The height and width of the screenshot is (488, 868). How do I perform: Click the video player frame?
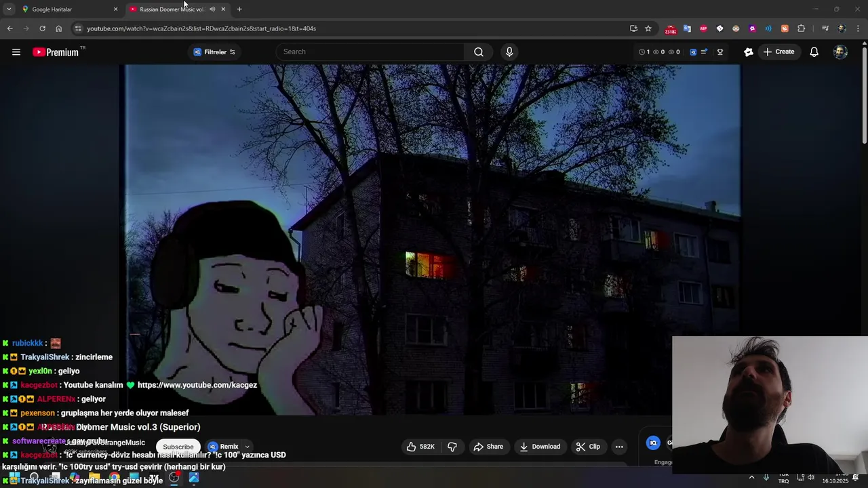tap(433, 239)
